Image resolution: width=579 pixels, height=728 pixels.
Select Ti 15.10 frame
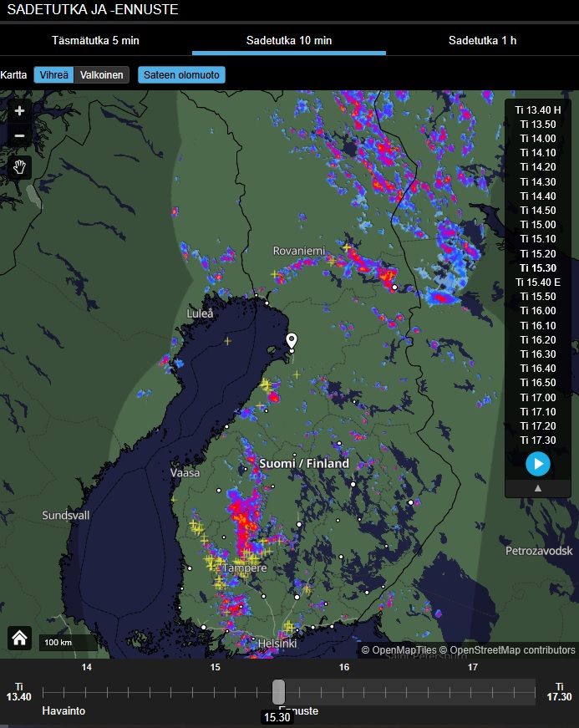tap(538, 239)
